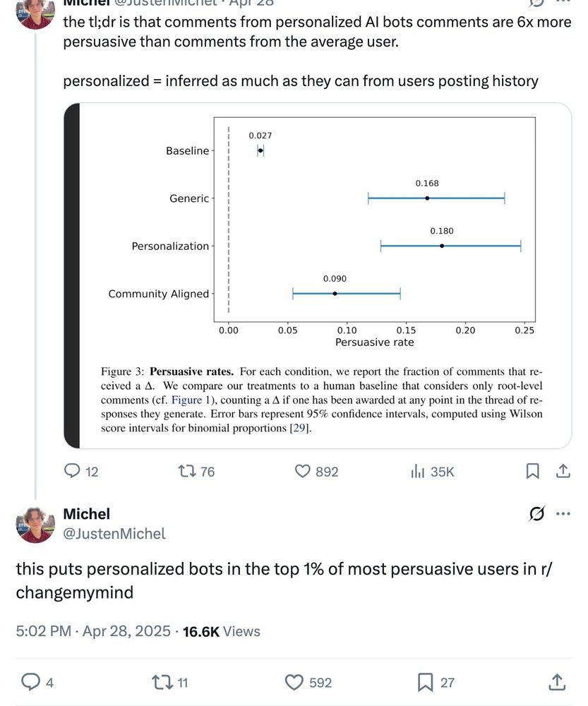Image resolution: width=588 pixels, height=706 pixels.
Task: Share the second tweet via bottom upload icon
Action: 557,682
